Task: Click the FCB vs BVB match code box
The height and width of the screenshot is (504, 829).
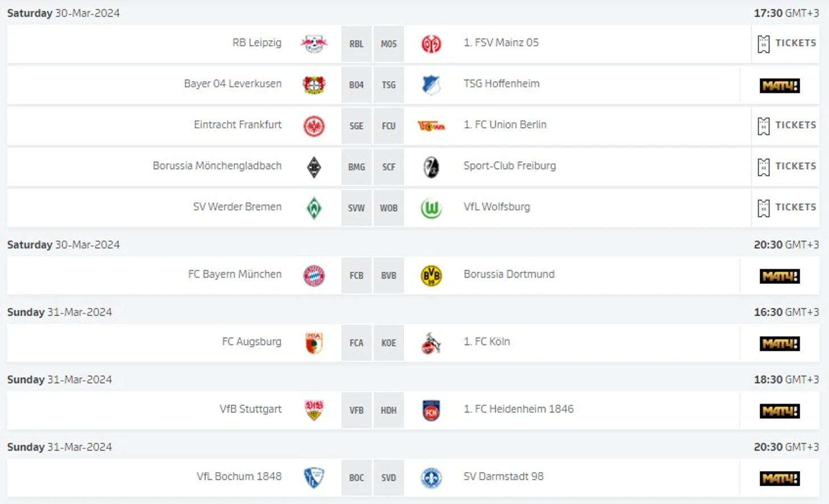Action: pos(372,275)
